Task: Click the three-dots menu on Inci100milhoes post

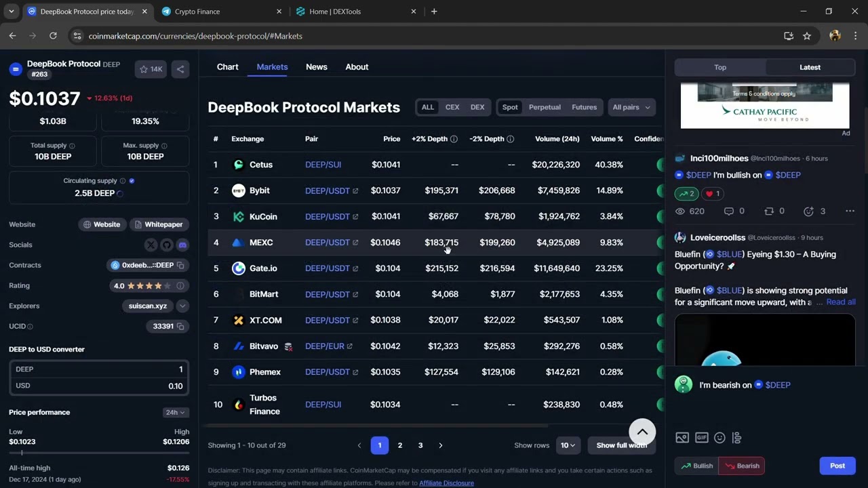Action: (x=850, y=211)
